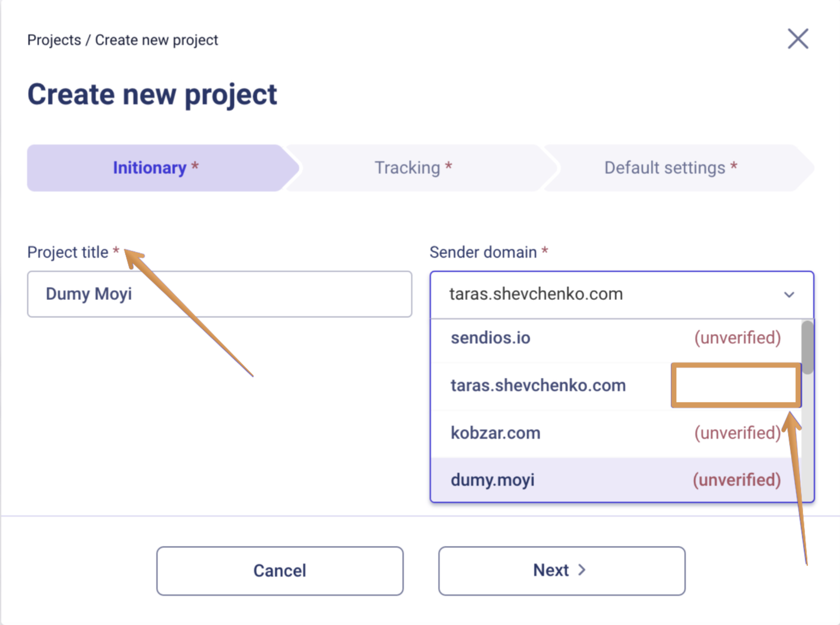Screen dimensions: 840x625
Task: Collapse the dropdown using the chevron arrow
Action: (x=789, y=295)
